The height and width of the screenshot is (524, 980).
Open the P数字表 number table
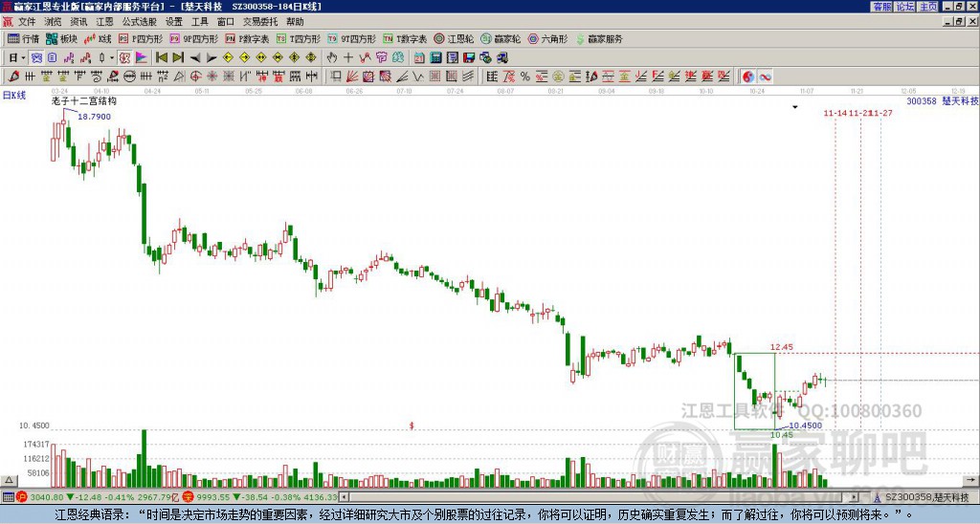pos(247,38)
